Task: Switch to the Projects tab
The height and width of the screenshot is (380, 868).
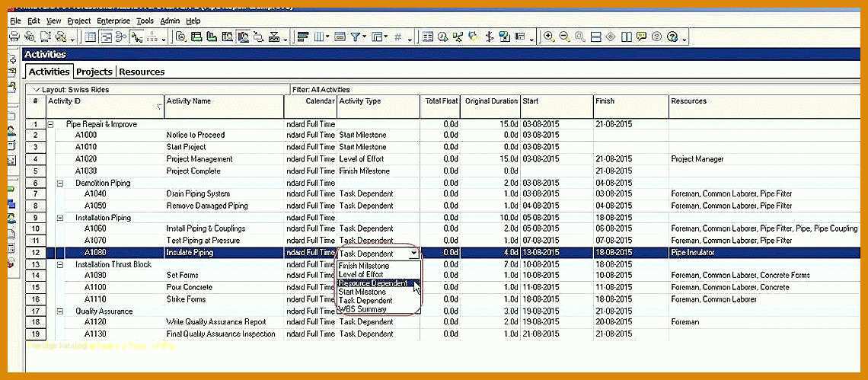Action: click(94, 72)
